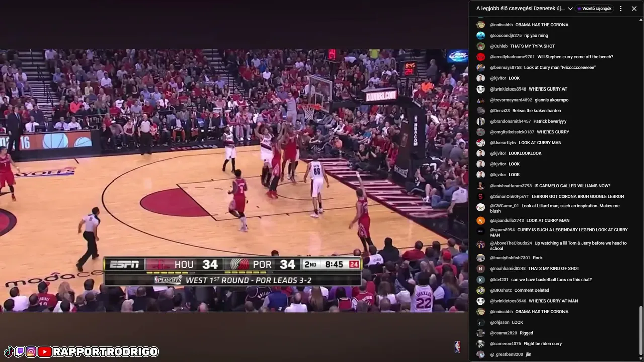The height and width of the screenshot is (362, 644).
Task: Open the @omgitsikeissick0187 username
Action: coord(512,132)
